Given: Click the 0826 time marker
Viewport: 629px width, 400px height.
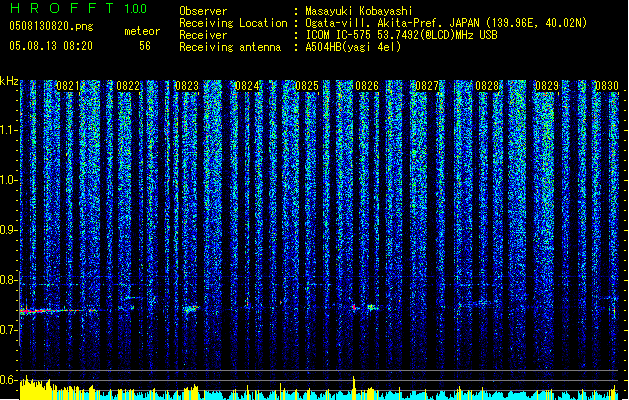Looking at the screenshot, I should 367,86.
